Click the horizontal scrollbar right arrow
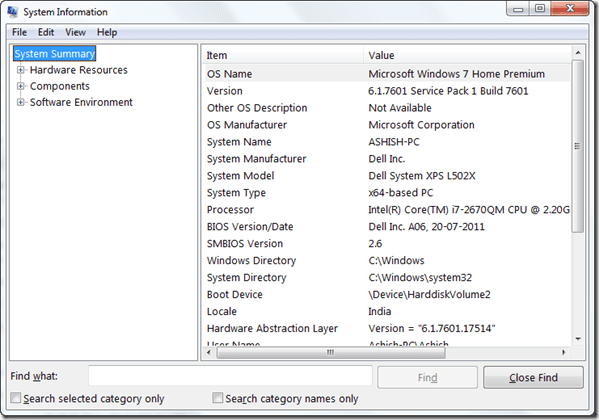The width and height of the screenshot is (599, 420). [x=564, y=352]
